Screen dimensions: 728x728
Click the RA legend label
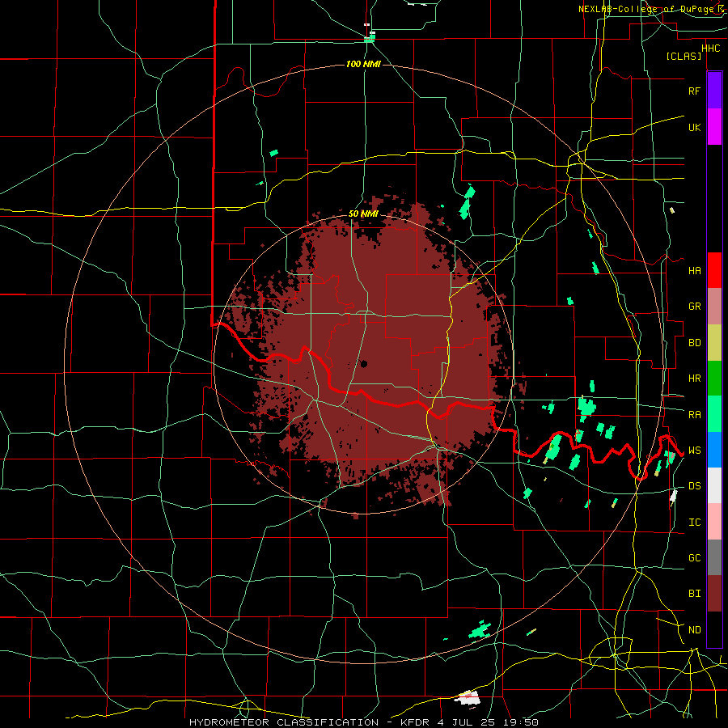[694, 415]
